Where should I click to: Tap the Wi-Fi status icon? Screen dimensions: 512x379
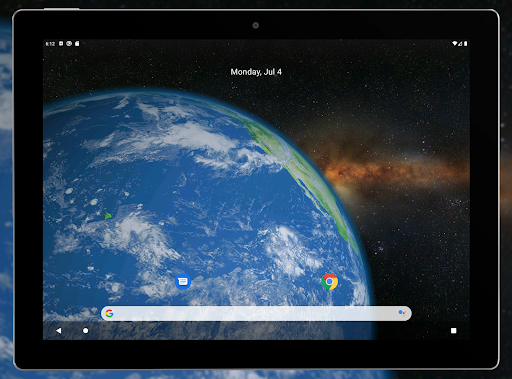454,43
